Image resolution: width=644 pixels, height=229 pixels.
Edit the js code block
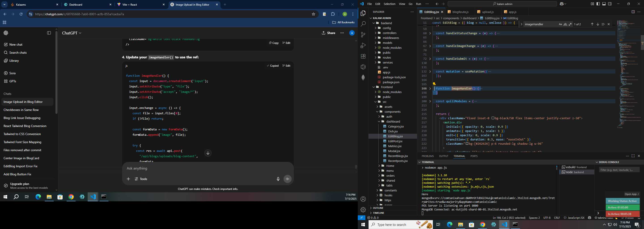(286, 66)
